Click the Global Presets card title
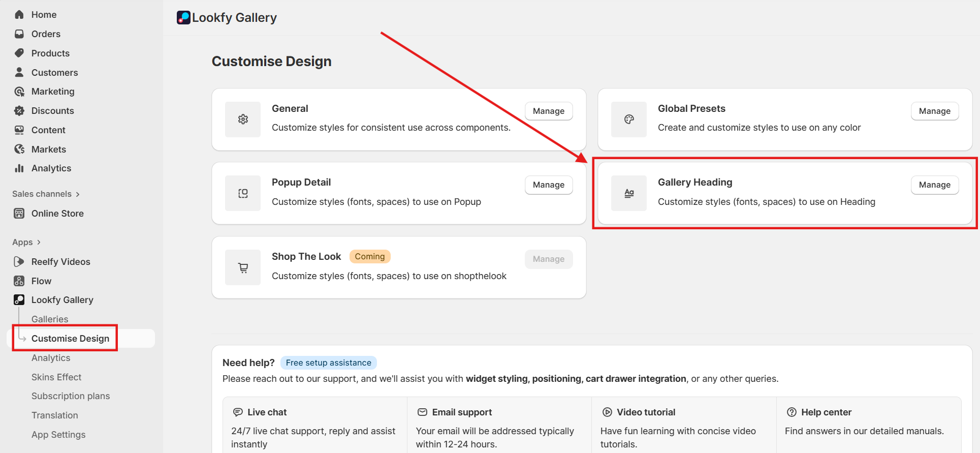This screenshot has height=453, width=980. (x=691, y=109)
